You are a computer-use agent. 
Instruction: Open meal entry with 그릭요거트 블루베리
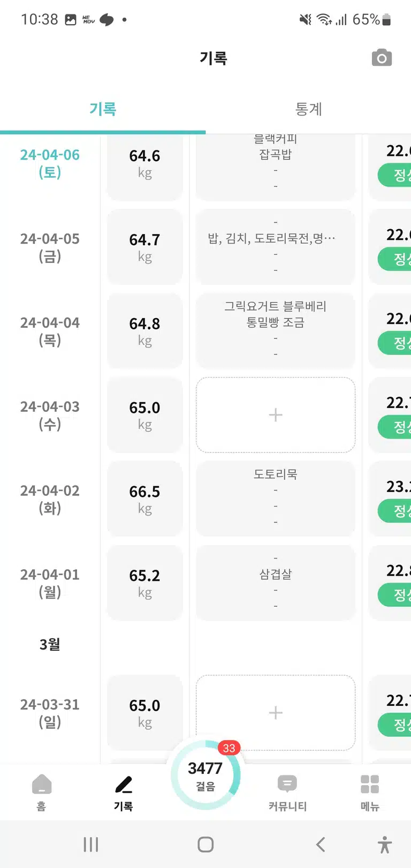point(276,331)
